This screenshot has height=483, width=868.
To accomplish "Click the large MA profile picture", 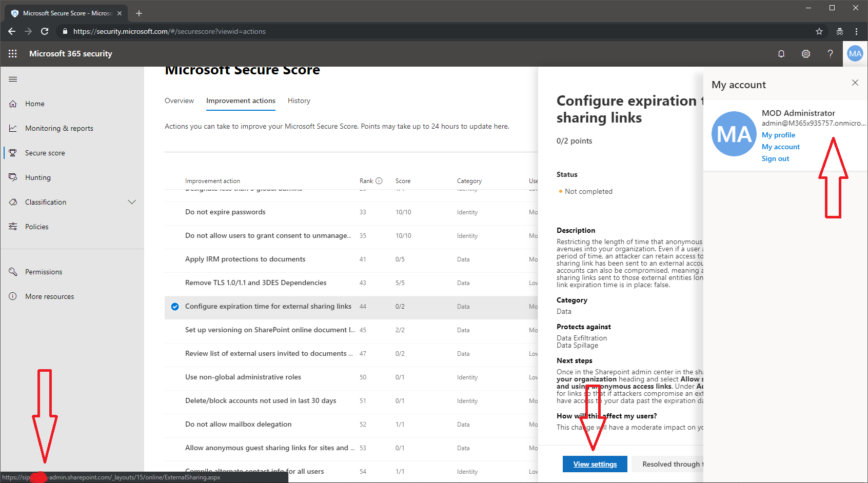I will (x=734, y=134).
